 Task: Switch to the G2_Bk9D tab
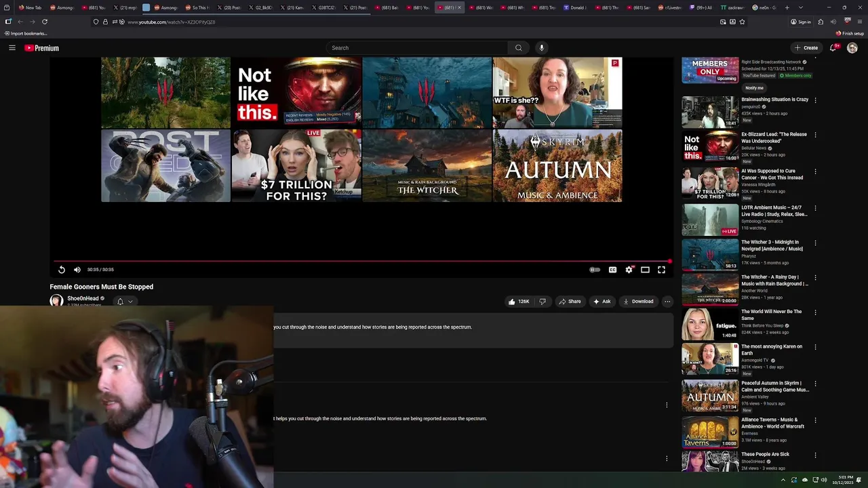pyautogui.click(x=260, y=7)
